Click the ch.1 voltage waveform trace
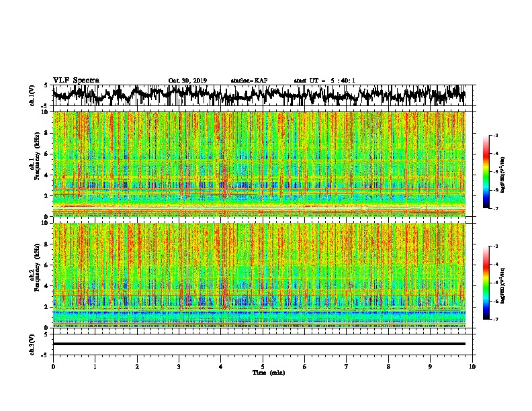 point(259,95)
